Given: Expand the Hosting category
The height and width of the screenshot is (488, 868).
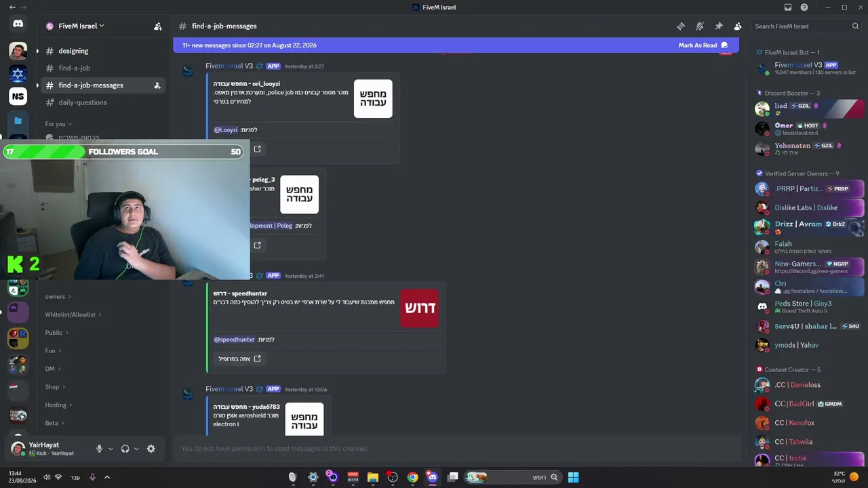Looking at the screenshot, I should point(59,405).
